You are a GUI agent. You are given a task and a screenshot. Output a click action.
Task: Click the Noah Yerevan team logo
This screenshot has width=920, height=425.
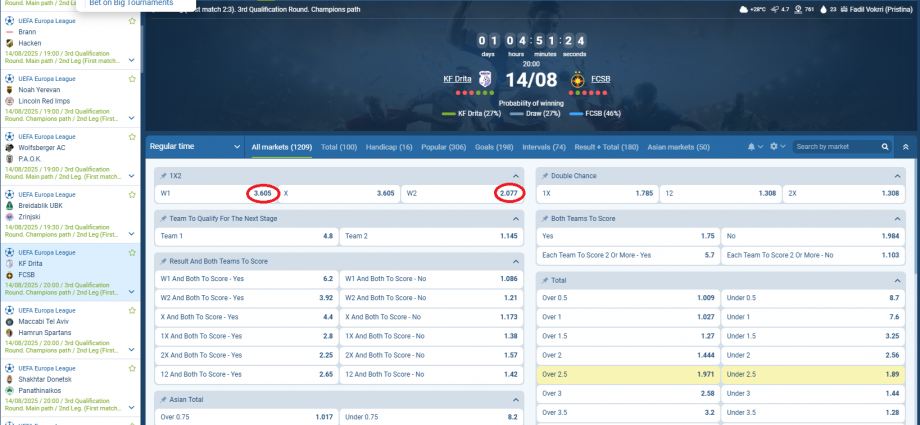(x=9, y=90)
